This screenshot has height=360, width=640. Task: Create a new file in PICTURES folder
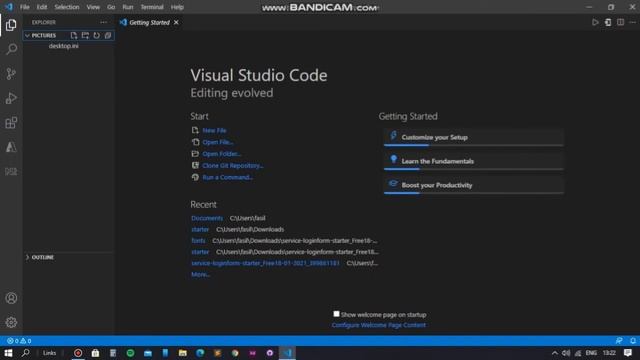(x=74, y=36)
